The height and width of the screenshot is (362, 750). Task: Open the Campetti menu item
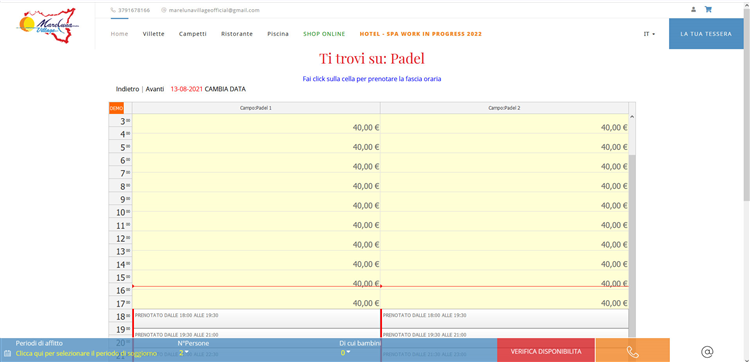click(193, 34)
